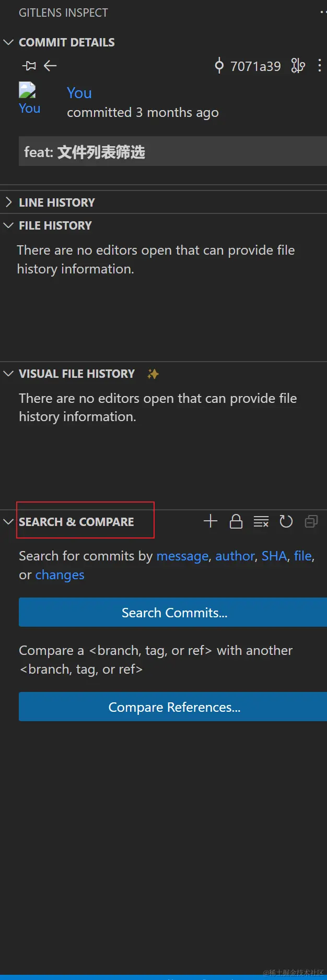The image size is (327, 980).
Task: Click the sparkle icon beside Visual File History
Action: coord(153,374)
